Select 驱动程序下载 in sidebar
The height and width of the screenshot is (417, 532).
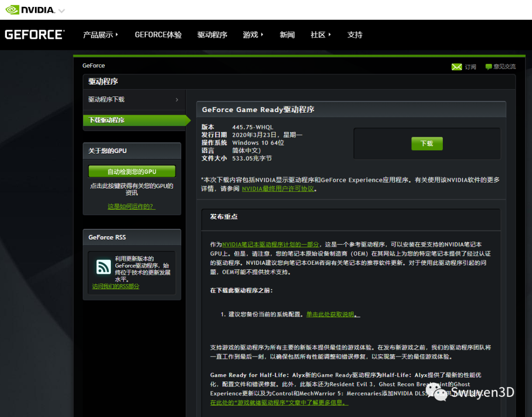pos(106,99)
